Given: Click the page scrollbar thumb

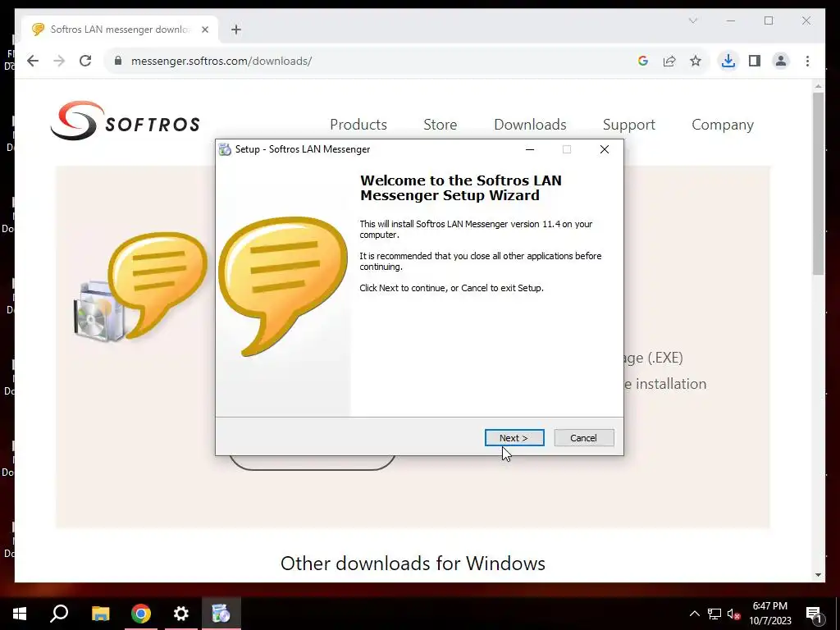Looking at the screenshot, I should [818, 183].
